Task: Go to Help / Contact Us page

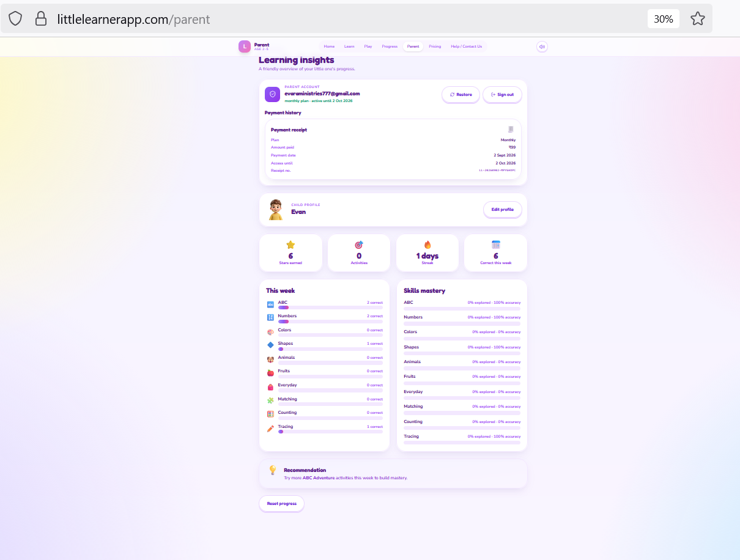Action: tap(466, 46)
